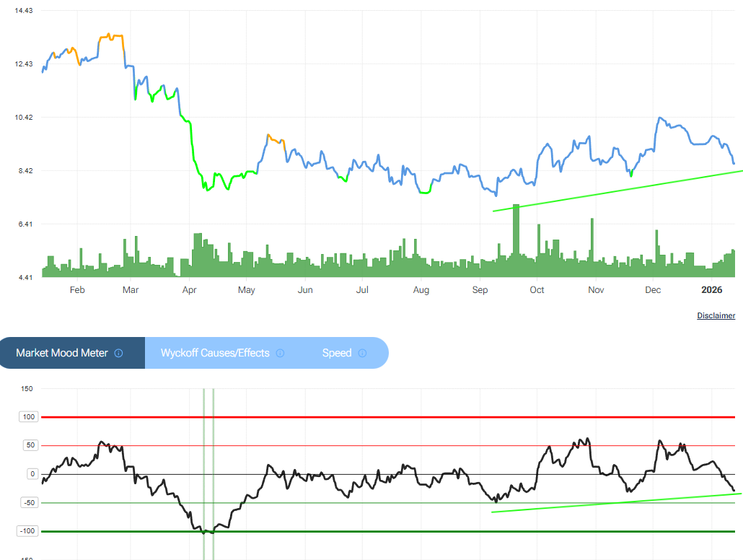Click the Feb month label

[x=77, y=289]
